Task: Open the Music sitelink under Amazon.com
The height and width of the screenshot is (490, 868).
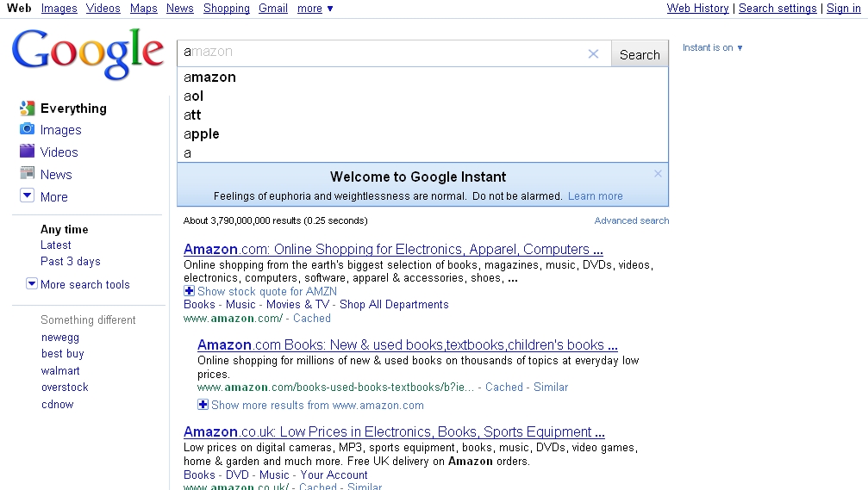Action: (240, 305)
